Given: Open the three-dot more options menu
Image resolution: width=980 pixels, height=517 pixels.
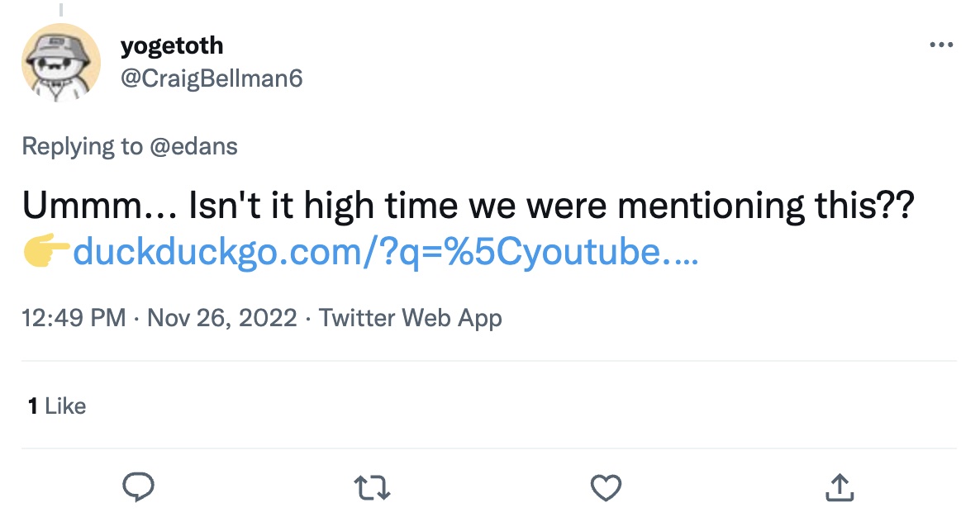Looking at the screenshot, I should click(x=941, y=45).
